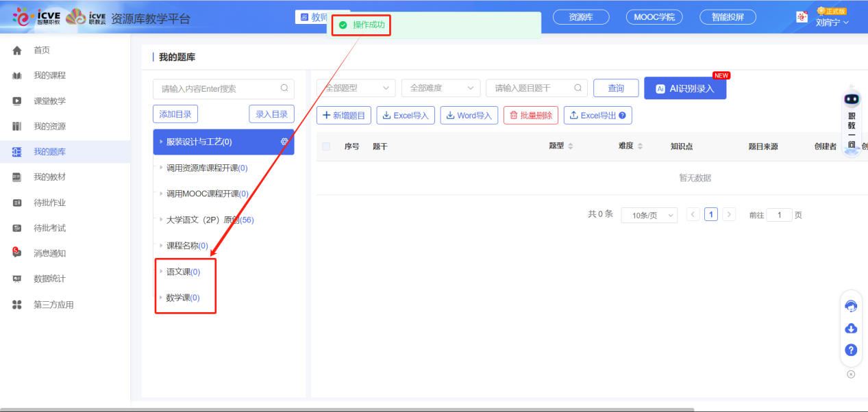The height and width of the screenshot is (412, 868).
Task: Click the AI assistant robot icon
Action: click(x=852, y=100)
